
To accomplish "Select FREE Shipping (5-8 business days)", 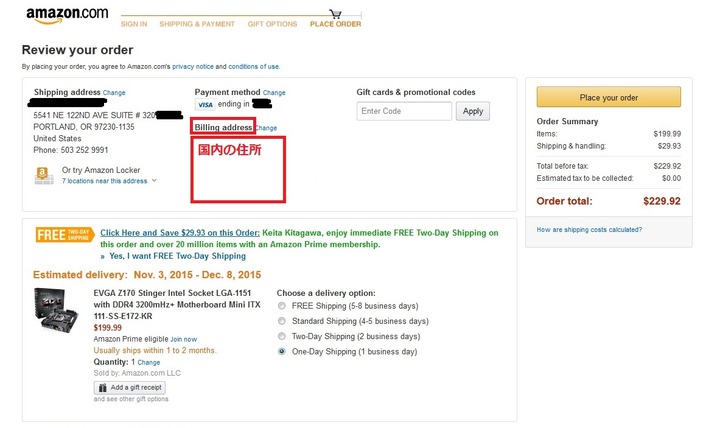I will click(282, 306).
